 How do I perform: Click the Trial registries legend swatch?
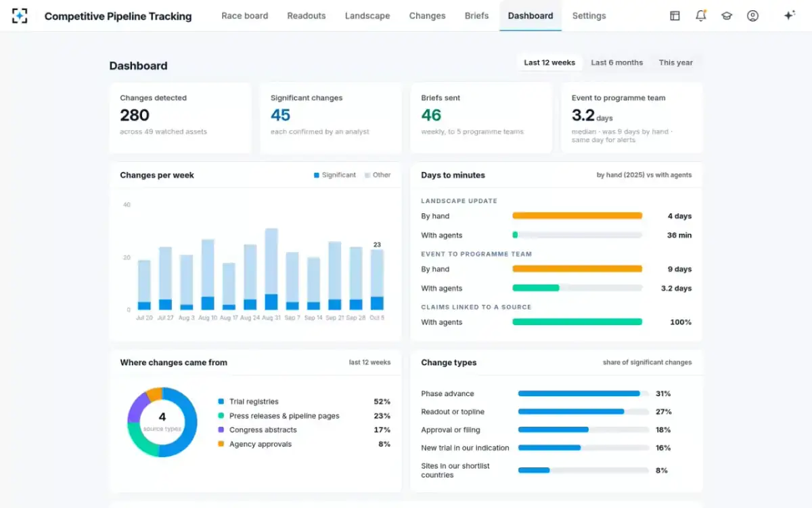[221, 402]
